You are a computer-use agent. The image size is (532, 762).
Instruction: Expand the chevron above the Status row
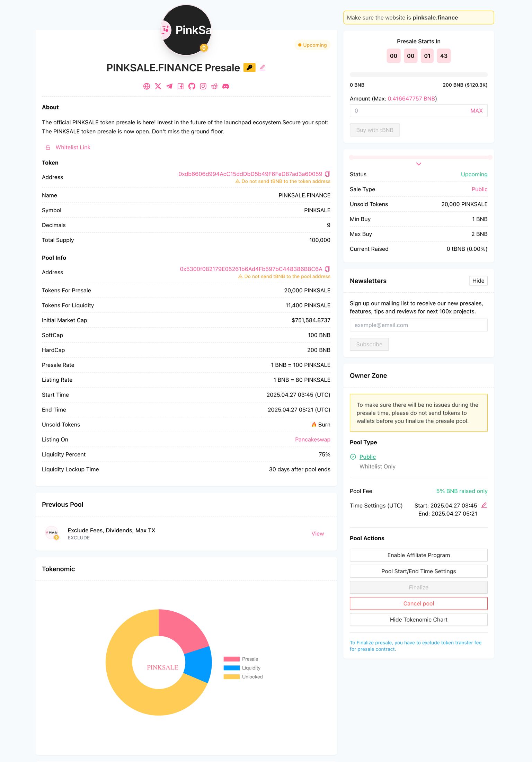point(419,164)
